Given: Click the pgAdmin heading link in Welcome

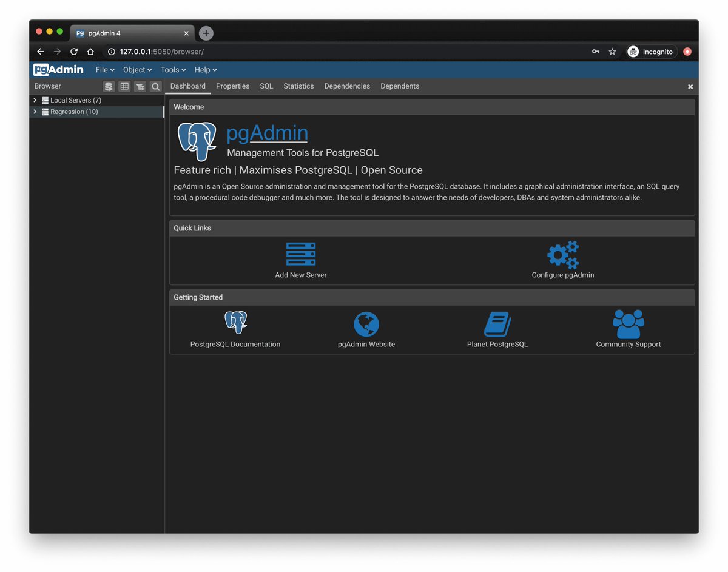Looking at the screenshot, I should (267, 133).
